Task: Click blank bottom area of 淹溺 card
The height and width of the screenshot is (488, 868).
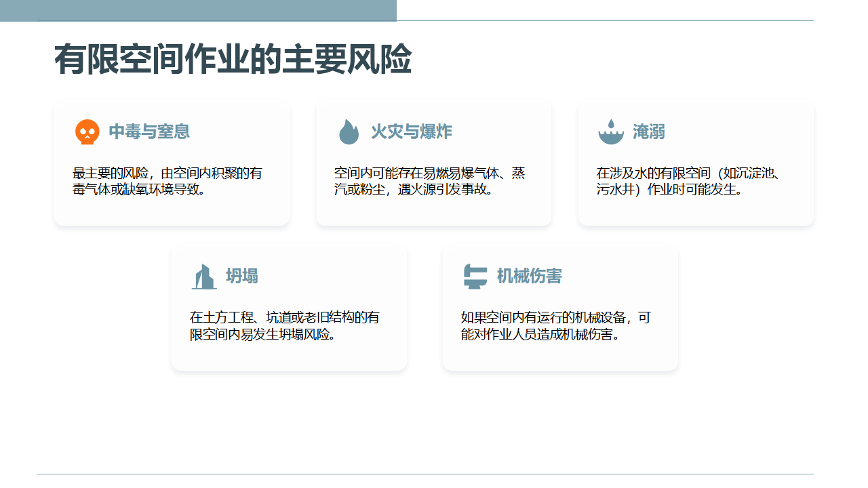Action: pos(696,213)
